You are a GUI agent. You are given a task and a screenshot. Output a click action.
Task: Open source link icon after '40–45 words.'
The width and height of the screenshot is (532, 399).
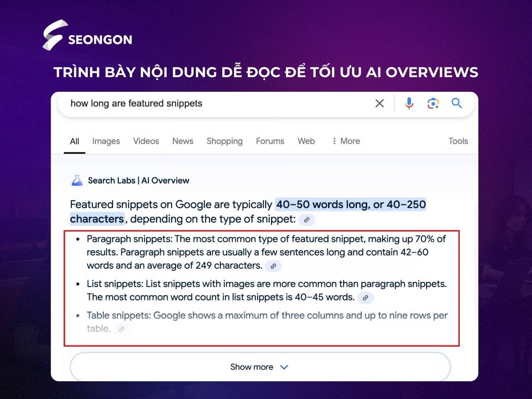coord(365,298)
